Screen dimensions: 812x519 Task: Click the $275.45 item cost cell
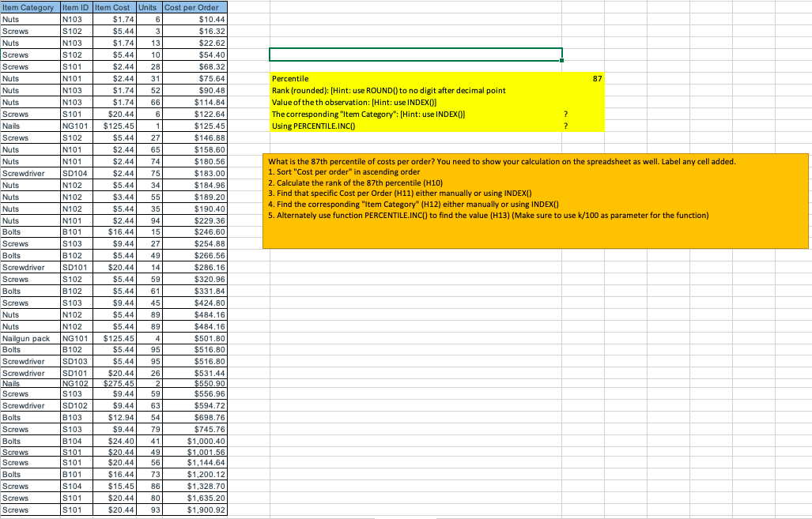click(115, 382)
